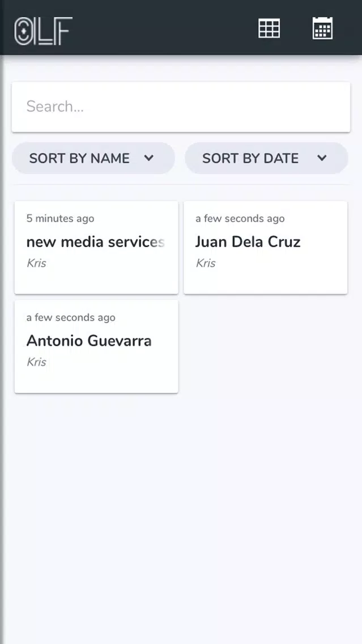Click the Juan Dela Cruz name title
Viewport: 362px width, 644px height.
tap(248, 242)
